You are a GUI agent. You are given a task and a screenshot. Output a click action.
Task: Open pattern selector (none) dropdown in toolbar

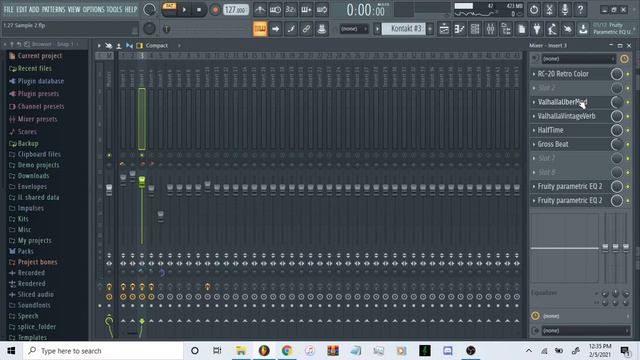coord(354,29)
